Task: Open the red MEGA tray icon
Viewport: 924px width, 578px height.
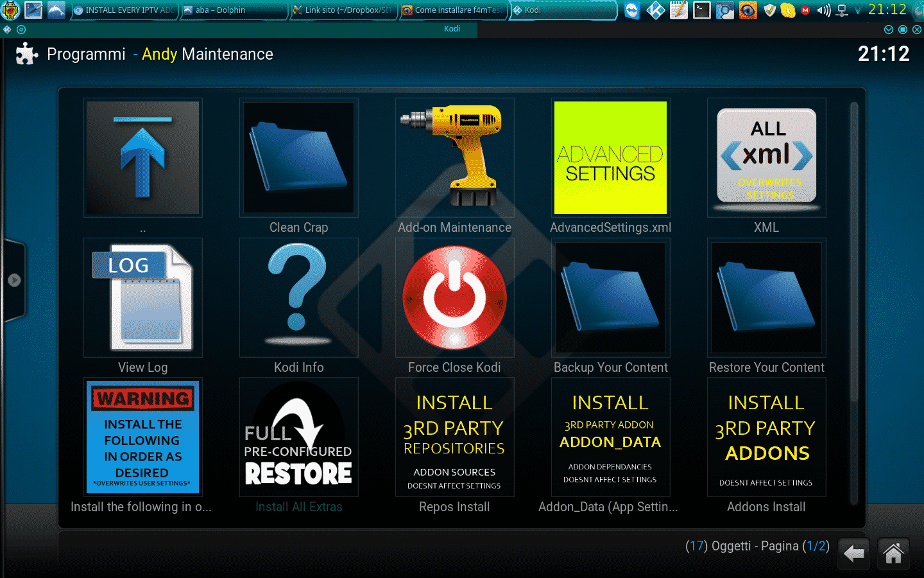Action: click(x=805, y=10)
